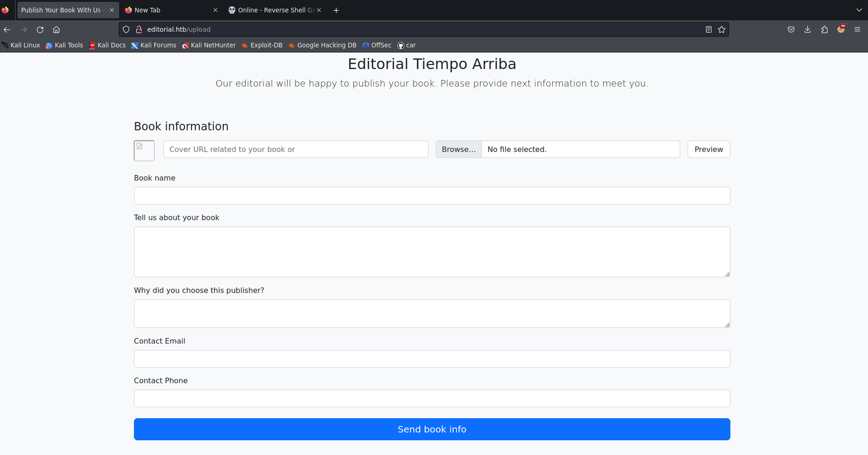This screenshot has width=868, height=455.
Task: Click the tracking protection shield icon
Action: [x=126, y=30]
